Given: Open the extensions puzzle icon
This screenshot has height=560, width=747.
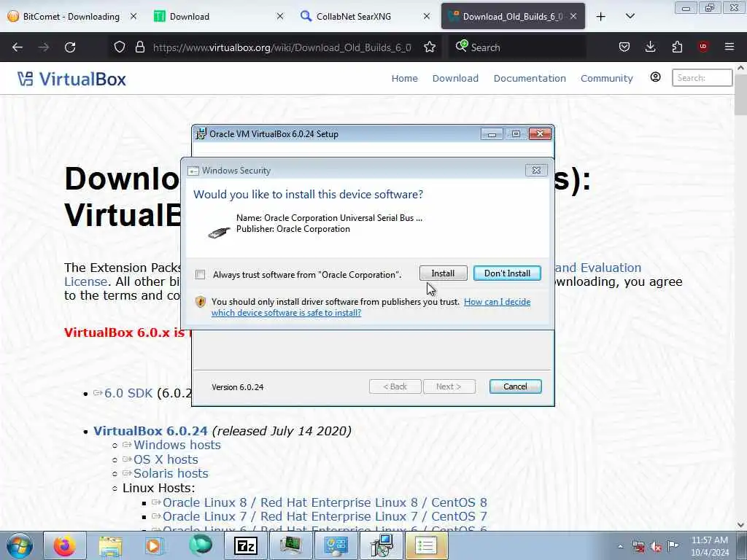Looking at the screenshot, I should pos(677,47).
